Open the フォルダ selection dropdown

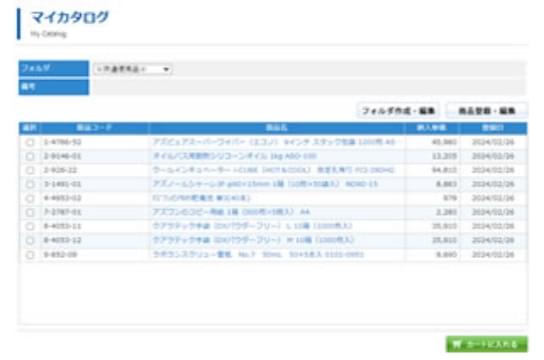(133, 69)
